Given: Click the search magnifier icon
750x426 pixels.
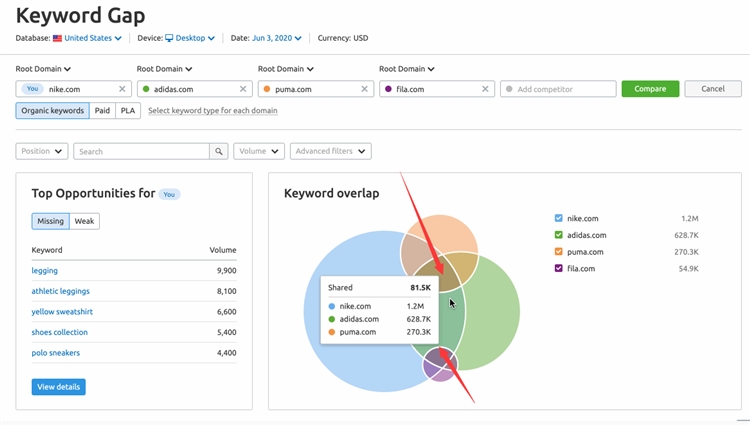Looking at the screenshot, I should [x=219, y=152].
